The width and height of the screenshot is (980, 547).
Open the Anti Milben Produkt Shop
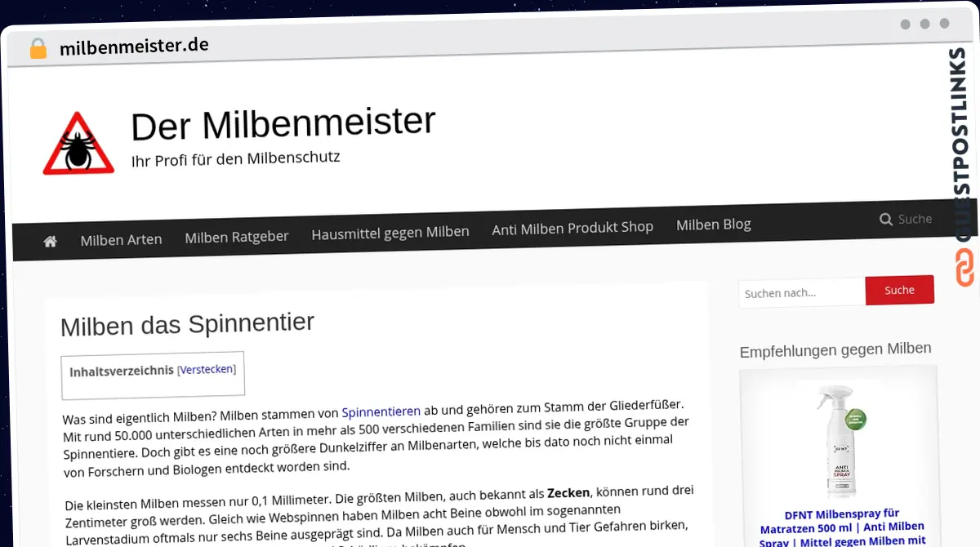click(572, 228)
